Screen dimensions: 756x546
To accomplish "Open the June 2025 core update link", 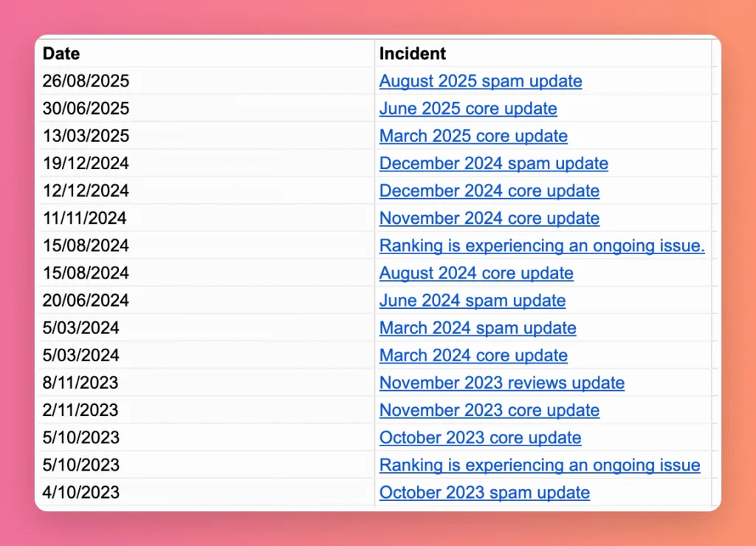I will 468,109.
